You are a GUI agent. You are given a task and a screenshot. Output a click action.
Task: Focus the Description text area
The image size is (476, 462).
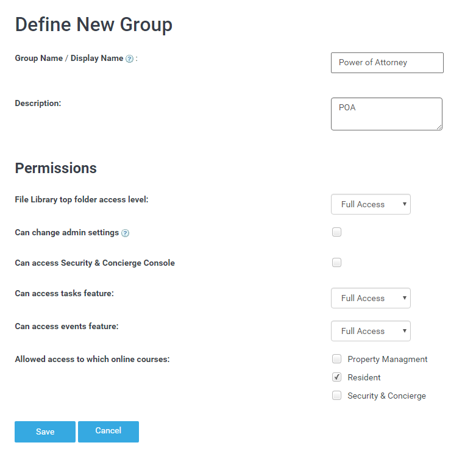[x=386, y=114]
